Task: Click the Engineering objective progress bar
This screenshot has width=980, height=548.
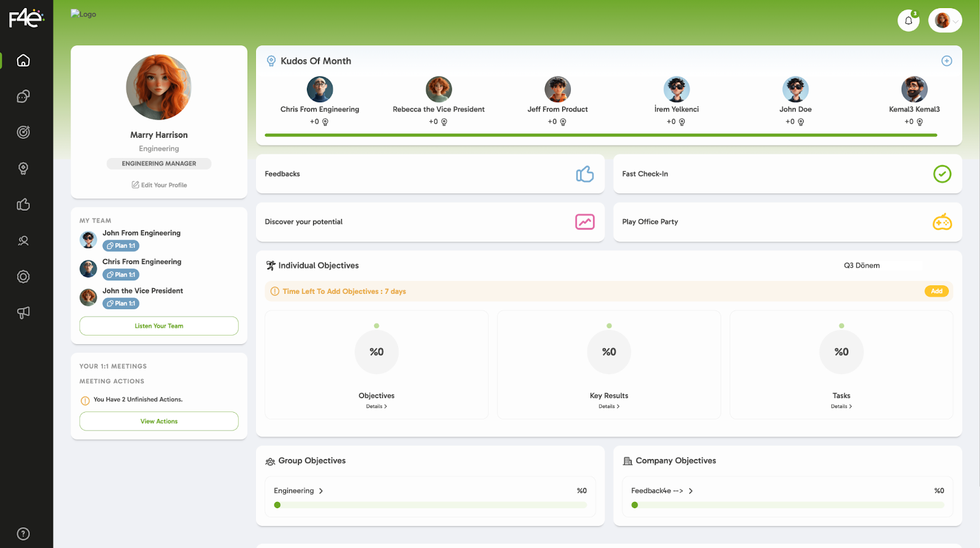Action: tap(430, 505)
